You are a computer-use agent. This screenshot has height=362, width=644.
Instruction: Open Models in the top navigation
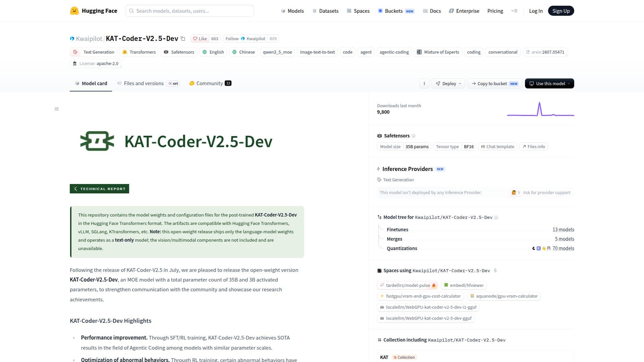pyautogui.click(x=292, y=11)
